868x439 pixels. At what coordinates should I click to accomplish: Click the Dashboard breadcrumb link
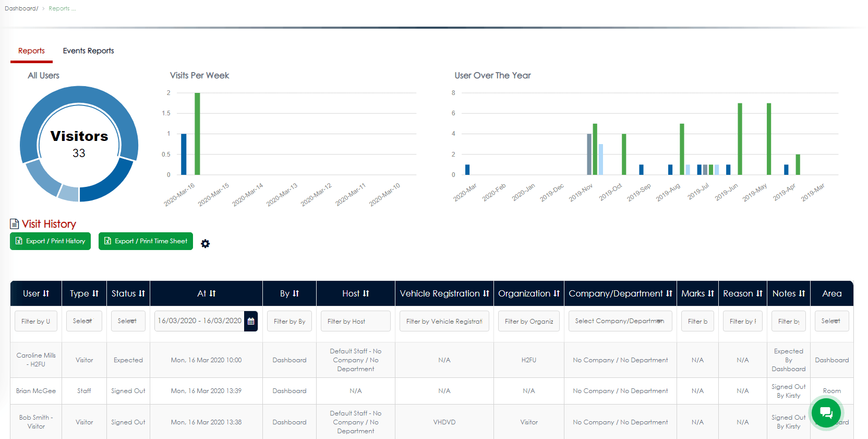[21, 8]
